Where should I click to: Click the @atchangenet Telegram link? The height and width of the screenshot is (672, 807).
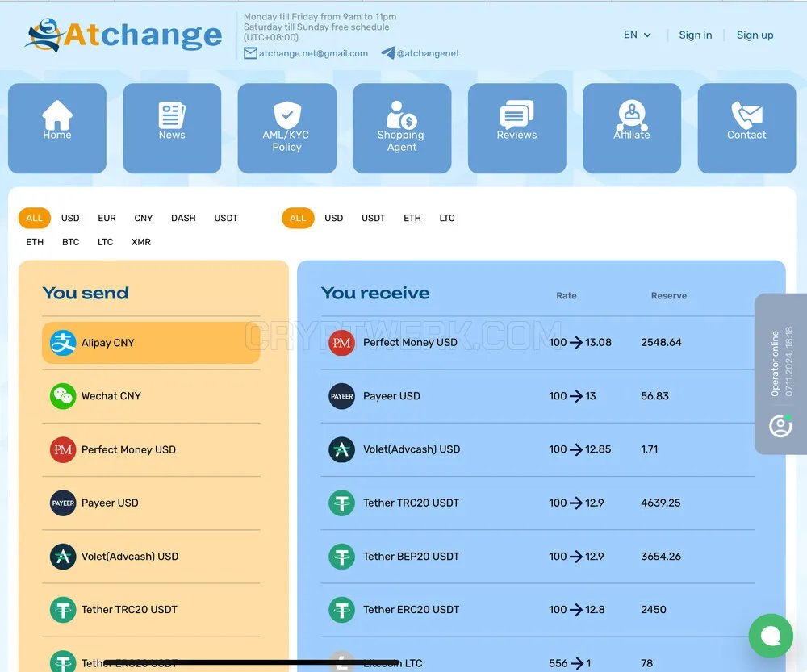[429, 53]
